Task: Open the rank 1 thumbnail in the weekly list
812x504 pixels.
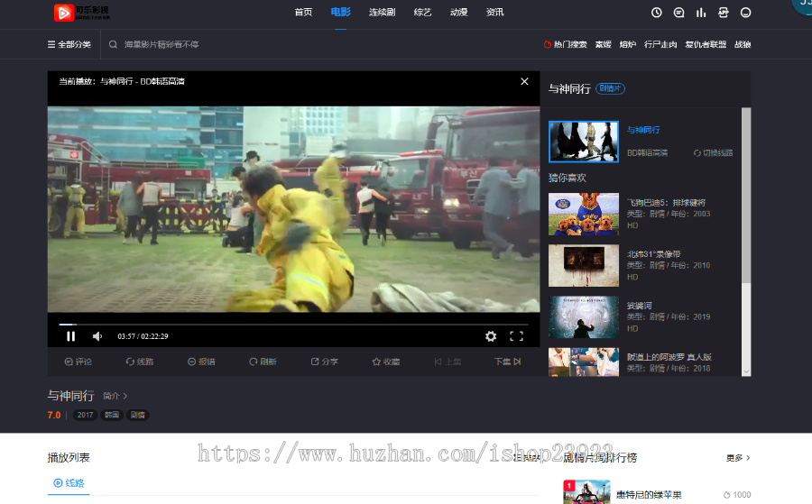Action: click(586, 492)
